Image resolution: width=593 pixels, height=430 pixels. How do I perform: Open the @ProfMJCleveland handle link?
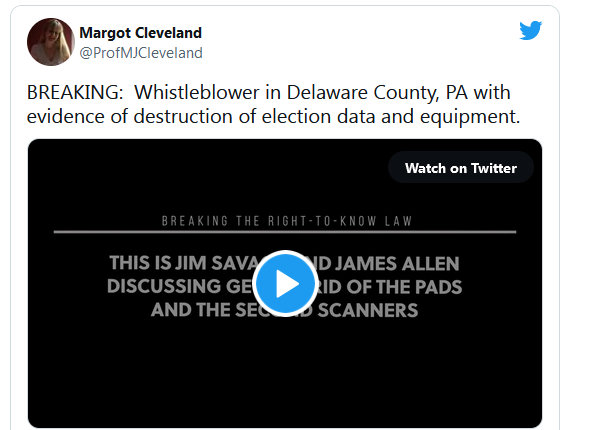point(141,53)
